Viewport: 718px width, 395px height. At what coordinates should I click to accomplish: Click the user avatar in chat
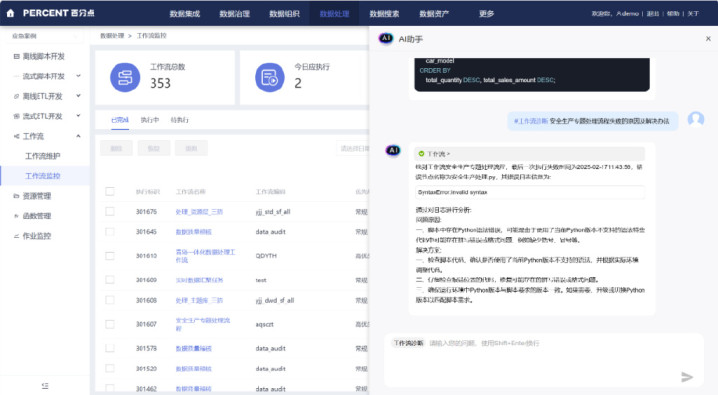[x=696, y=119]
